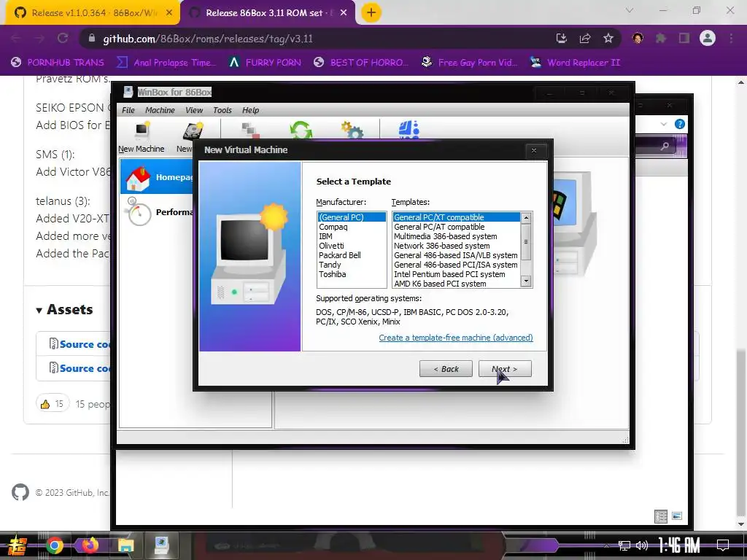Click the grey stacked windows toolbar icon
747x560 pixels.
250,131
